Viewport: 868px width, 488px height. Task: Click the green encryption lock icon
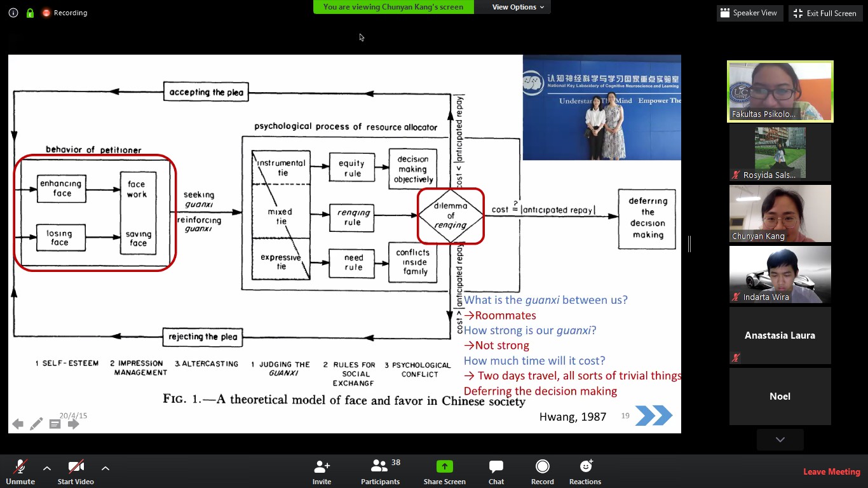click(x=30, y=13)
